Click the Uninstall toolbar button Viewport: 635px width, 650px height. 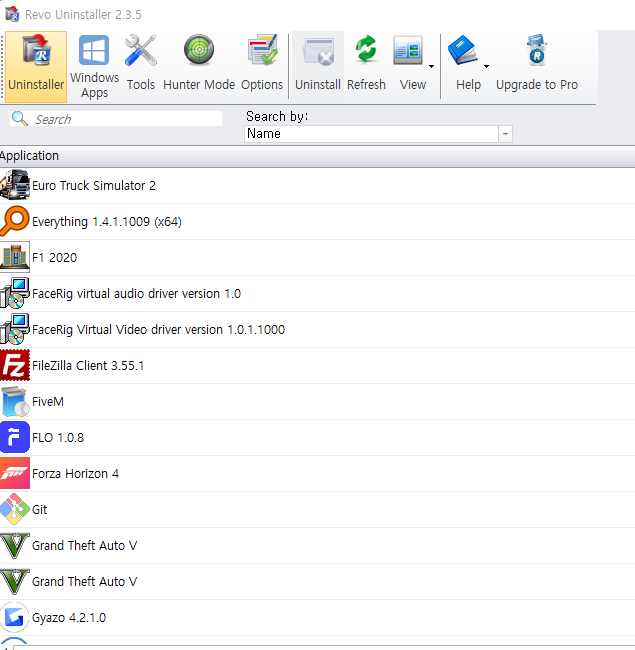click(318, 66)
